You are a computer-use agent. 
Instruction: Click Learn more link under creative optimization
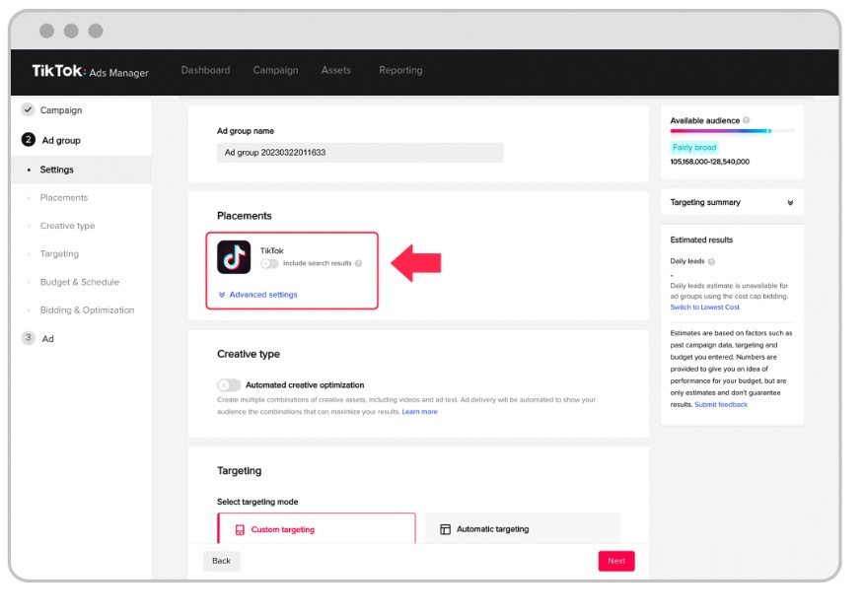point(420,412)
